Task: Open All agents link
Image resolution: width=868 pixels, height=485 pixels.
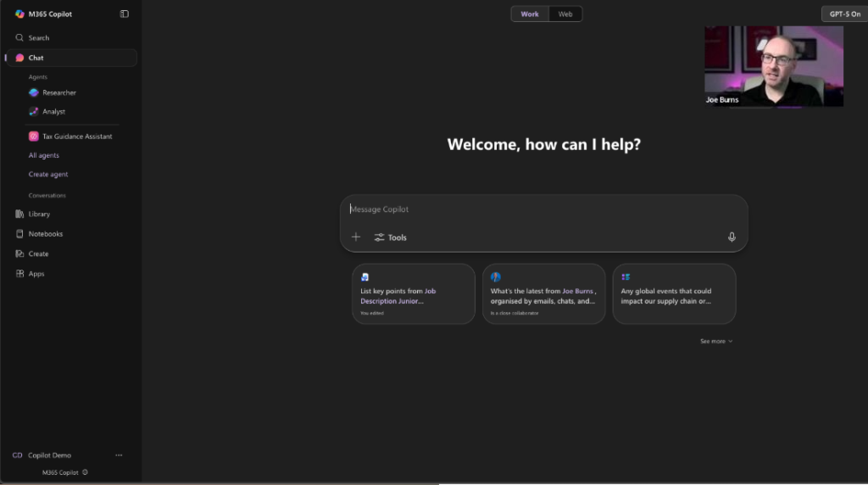Action: click(44, 155)
